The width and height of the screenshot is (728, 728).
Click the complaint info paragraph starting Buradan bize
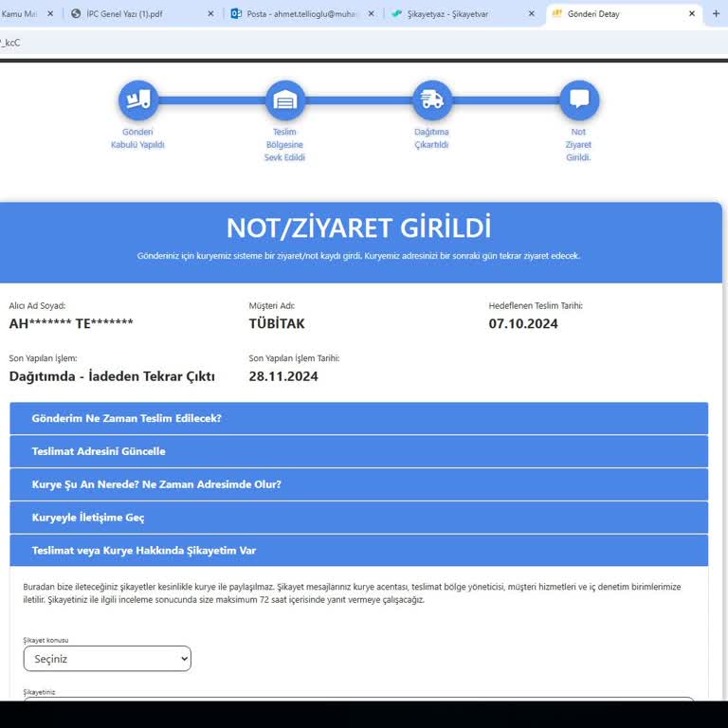pos(352,593)
